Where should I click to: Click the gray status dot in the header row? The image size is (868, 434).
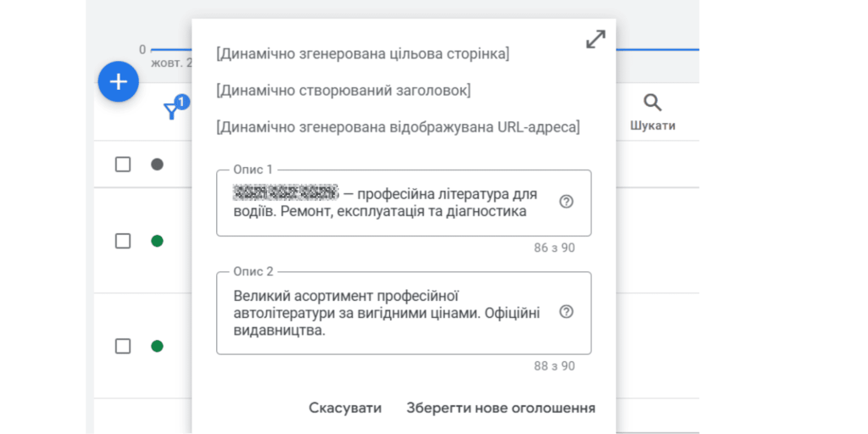(x=157, y=164)
